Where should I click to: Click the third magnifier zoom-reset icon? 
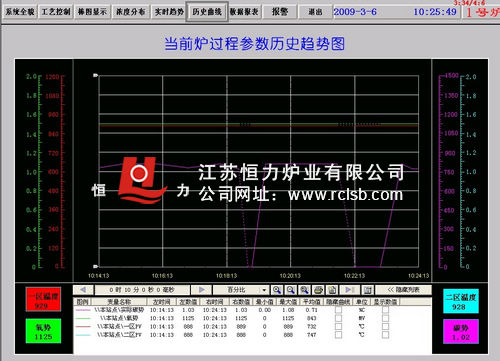tap(304, 290)
